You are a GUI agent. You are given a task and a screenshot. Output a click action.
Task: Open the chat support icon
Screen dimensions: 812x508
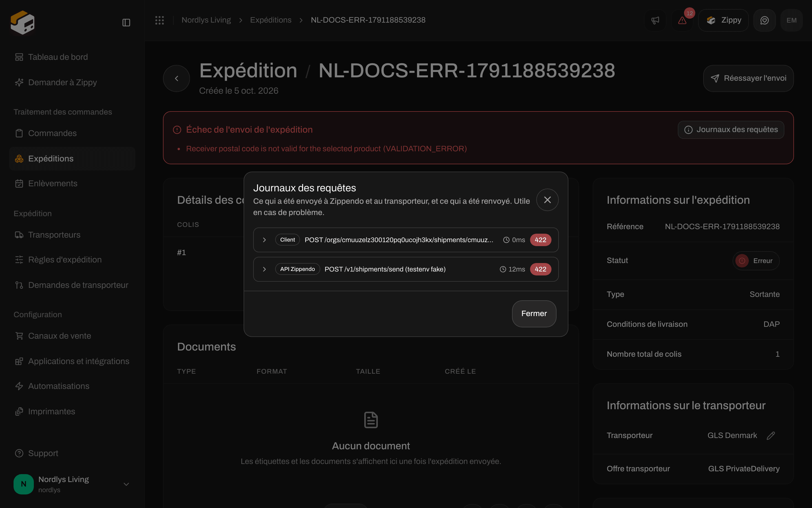pos(764,21)
